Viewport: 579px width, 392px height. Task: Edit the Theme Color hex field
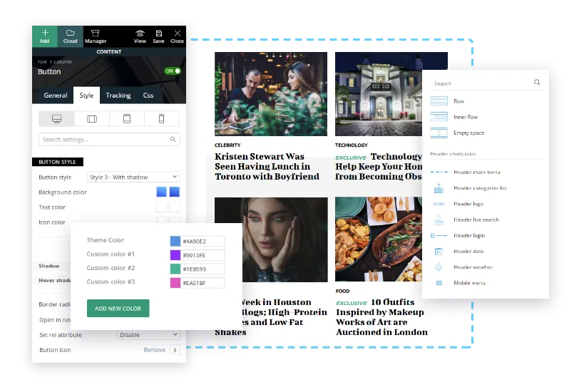[203, 242]
